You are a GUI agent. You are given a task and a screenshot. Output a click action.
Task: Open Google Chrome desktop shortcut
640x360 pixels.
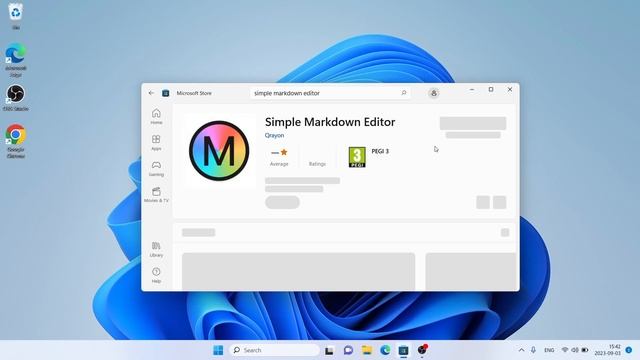pos(16,141)
